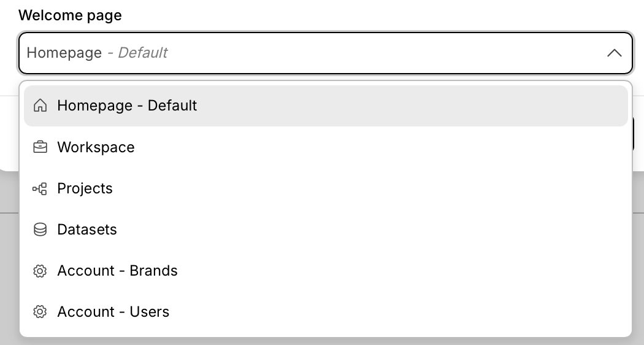Viewport: 644px width, 345px height.
Task: Pick the Projects option label
Action: pyautogui.click(x=85, y=188)
